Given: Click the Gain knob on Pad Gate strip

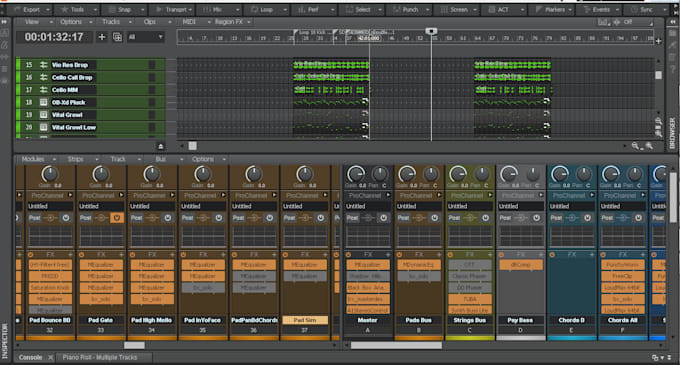Looking at the screenshot, I should 101,174.
